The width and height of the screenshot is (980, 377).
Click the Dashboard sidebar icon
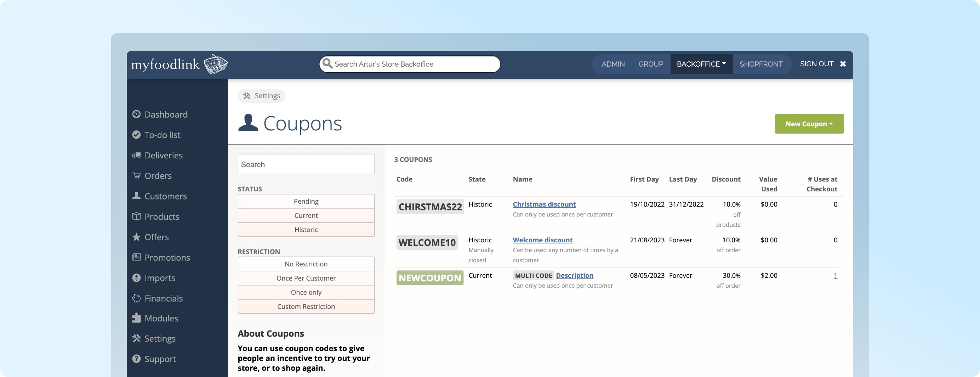pos(136,114)
